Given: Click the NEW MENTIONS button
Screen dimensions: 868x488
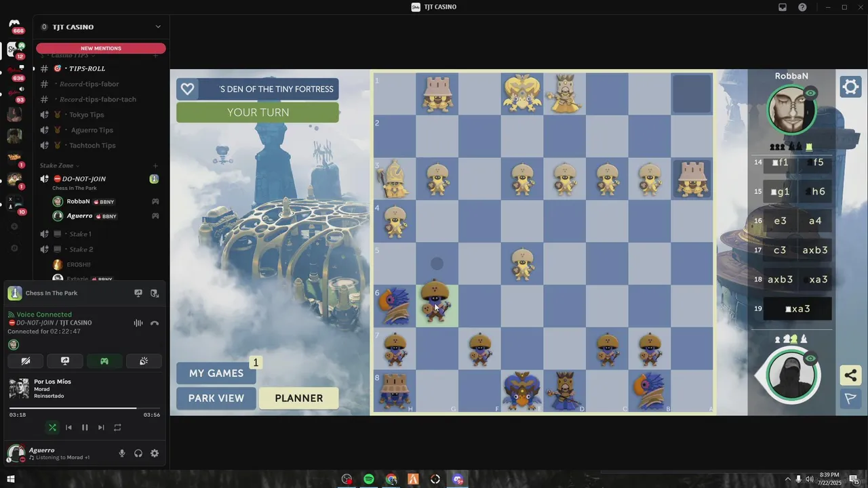Looking at the screenshot, I should pyautogui.click(x=101, y=48).
